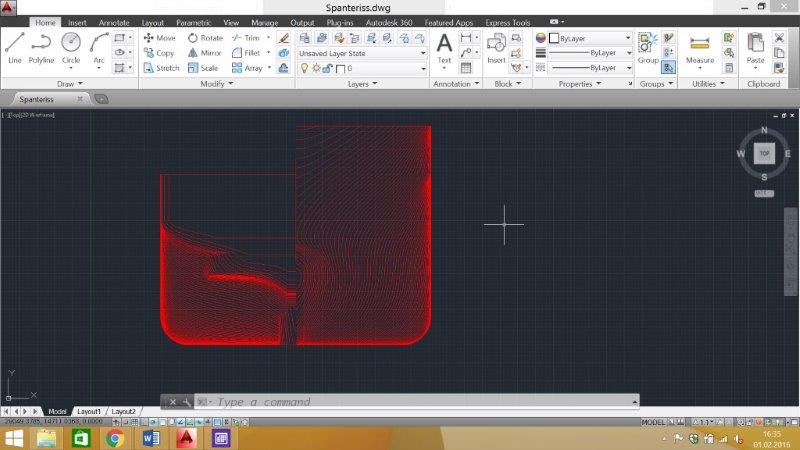Screen dimensions: 800x450
Task: Toggle MODEL space button in status bar
Action: pos(653,422)
